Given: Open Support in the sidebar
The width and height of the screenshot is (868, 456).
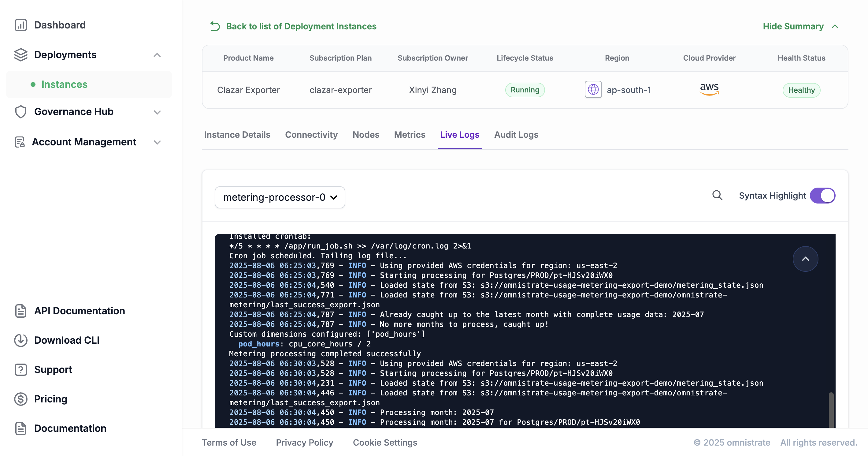Looking at the screenshot, I should 53,369.
